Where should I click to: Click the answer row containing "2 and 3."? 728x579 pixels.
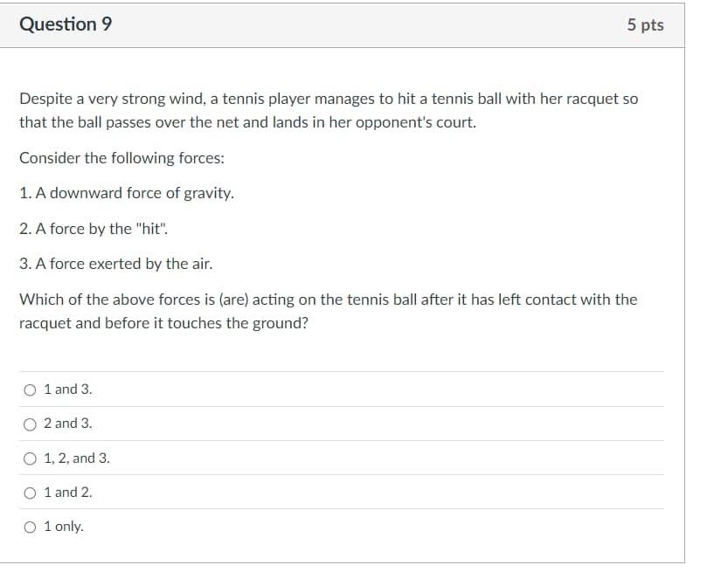point(341,424)
